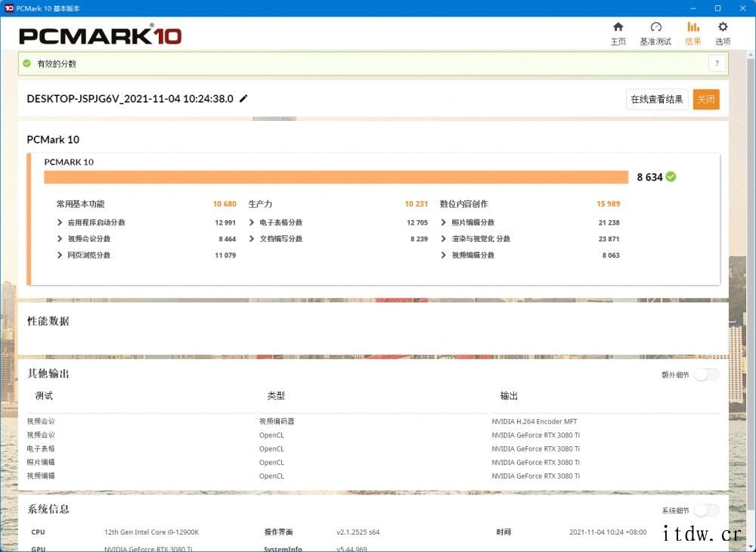The image size is (756, 552).
Task: Click the 操作界面 version v2.1.2525 s64
Action: 358,532
